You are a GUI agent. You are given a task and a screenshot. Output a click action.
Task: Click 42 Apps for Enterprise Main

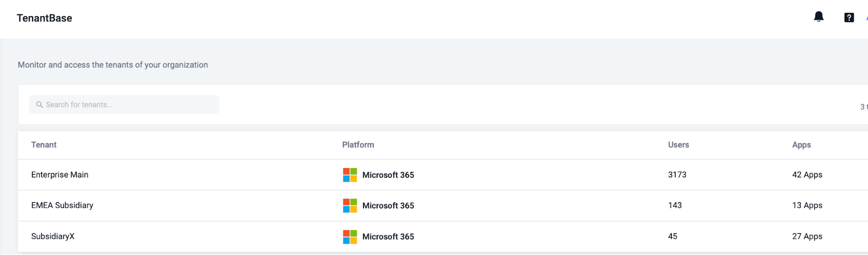pos(807,175)
